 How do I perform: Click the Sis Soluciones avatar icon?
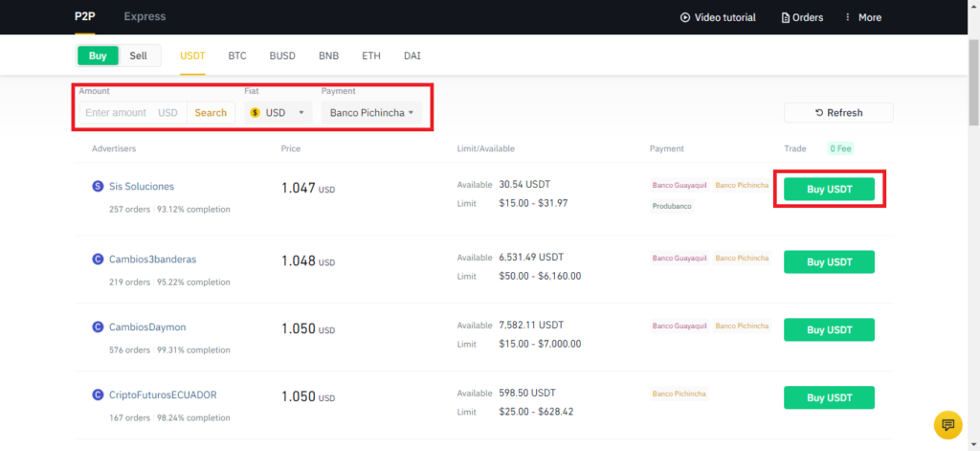[97, 186]
